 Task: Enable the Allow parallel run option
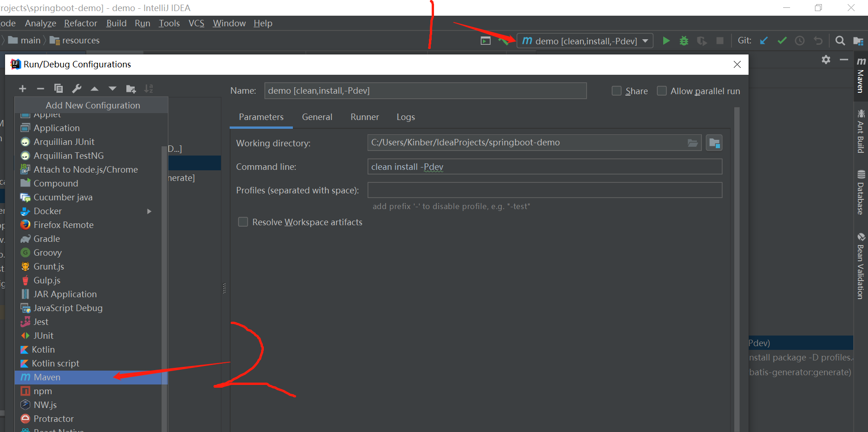[x=662, y=90]
